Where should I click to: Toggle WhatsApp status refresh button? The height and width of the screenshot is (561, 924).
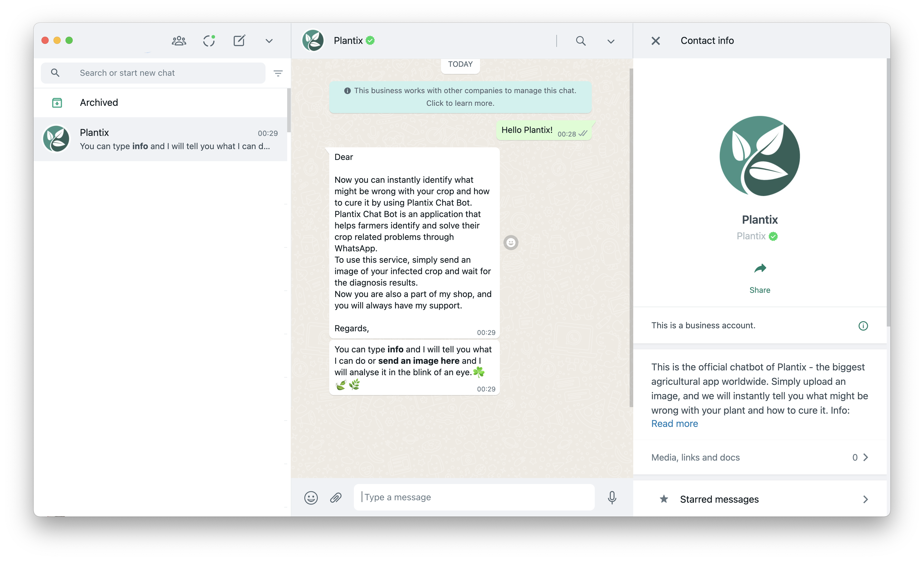[208, 41]
